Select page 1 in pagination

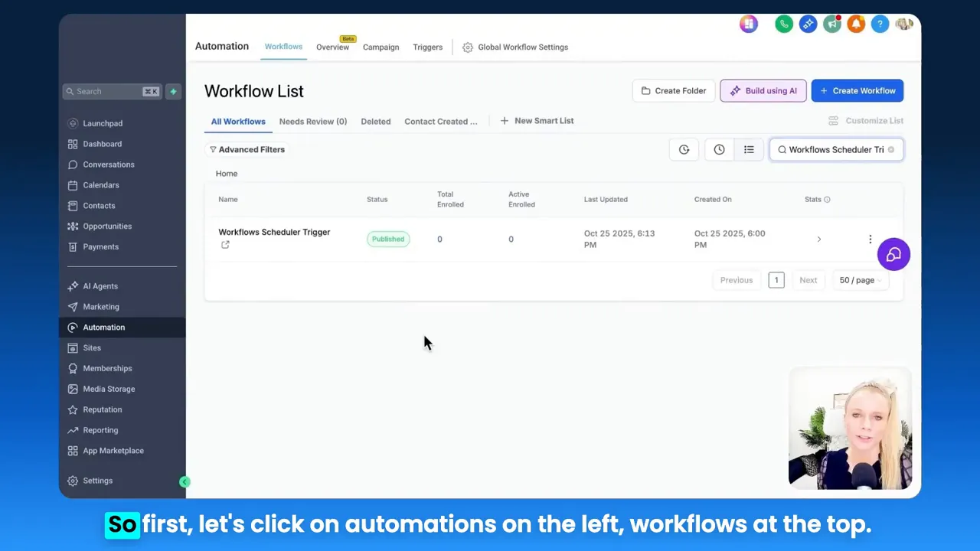coord(776,280)
